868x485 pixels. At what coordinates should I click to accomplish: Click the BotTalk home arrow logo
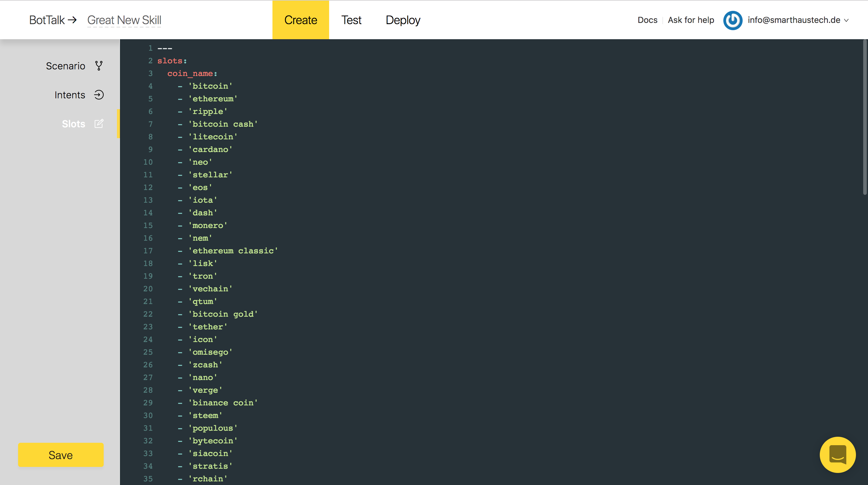53,20
